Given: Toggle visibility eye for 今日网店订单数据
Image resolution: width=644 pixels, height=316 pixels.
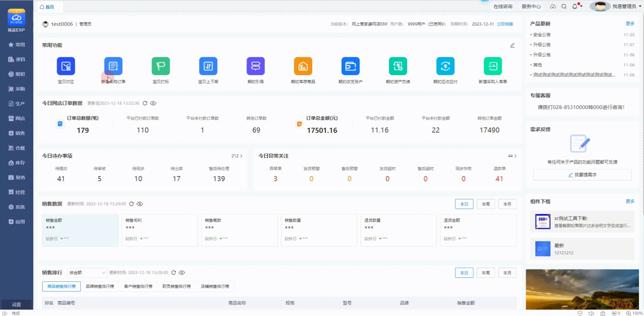Looking at the screenshot, I should [x=153, y=103].
